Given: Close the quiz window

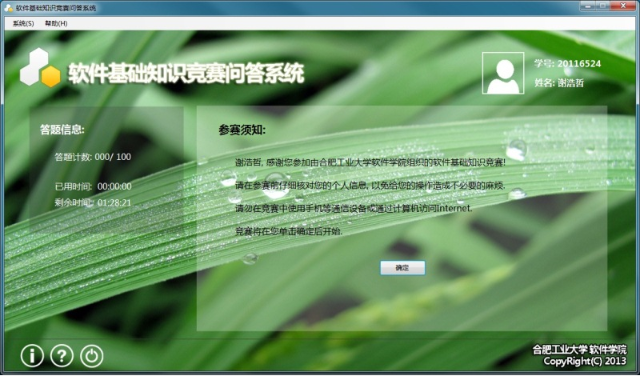Looking at the screenshot, I should 624,6.
